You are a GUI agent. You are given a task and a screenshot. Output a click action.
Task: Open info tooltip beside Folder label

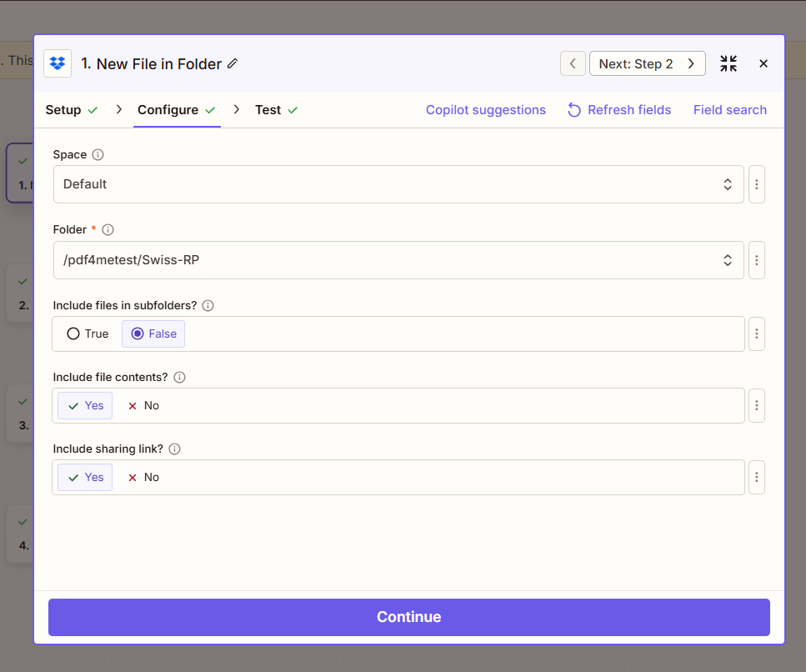tap(108, 229)
